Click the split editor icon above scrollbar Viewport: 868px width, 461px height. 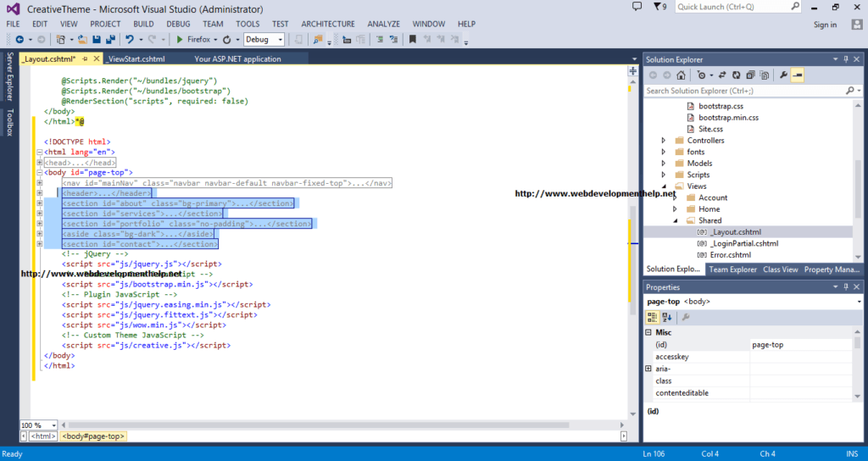point(632,71)
